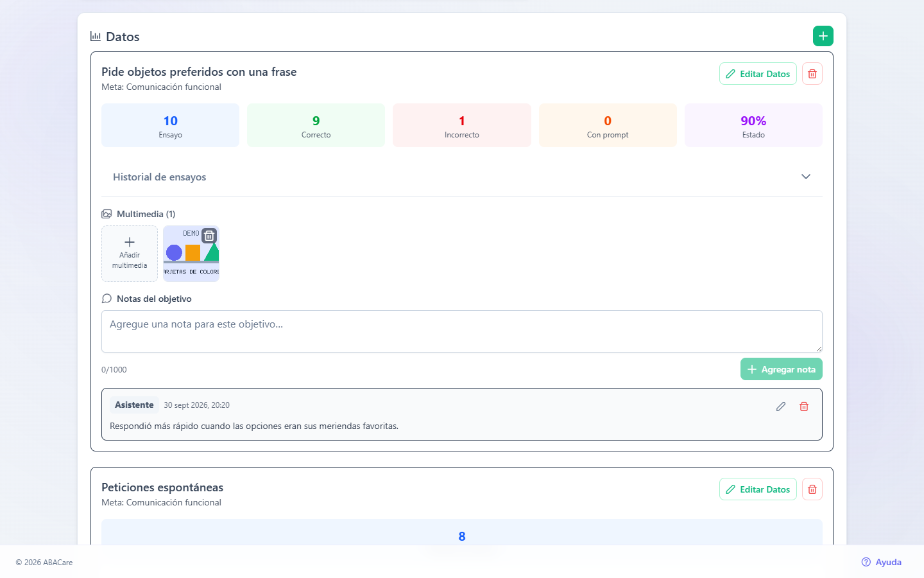Expand the Historial de ensayos section
924x578 pixels.
462,177
